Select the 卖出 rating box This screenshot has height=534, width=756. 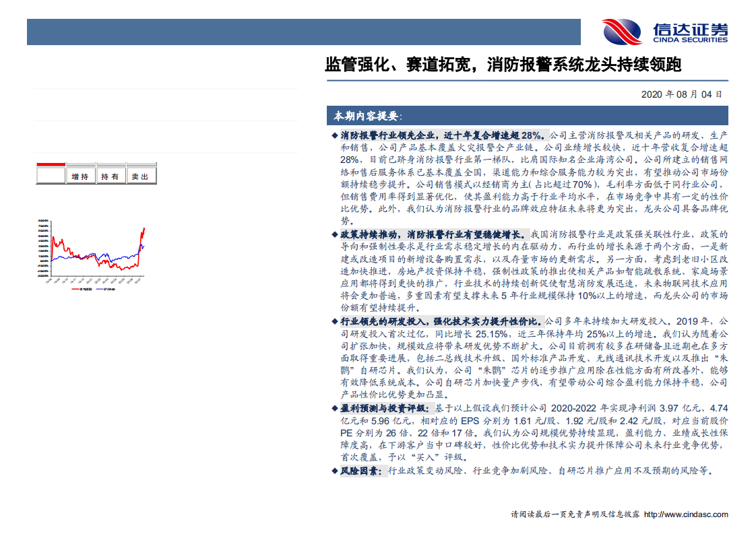point(141,176)
